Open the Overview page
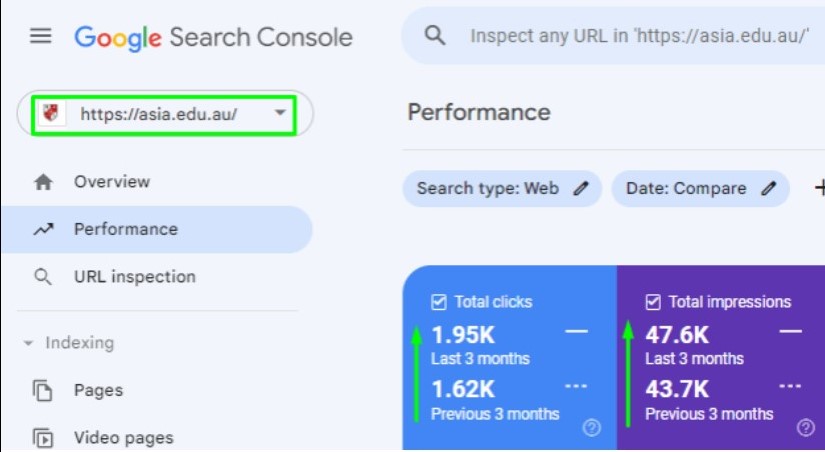This screenshot has width=825, height=452. tap(111, 182)
